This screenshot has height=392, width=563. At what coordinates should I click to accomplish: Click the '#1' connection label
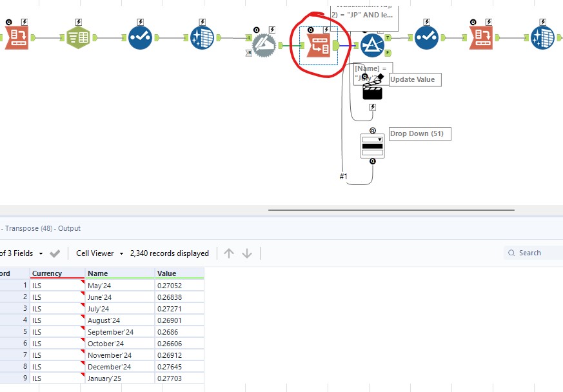click(x=344, y=176)
